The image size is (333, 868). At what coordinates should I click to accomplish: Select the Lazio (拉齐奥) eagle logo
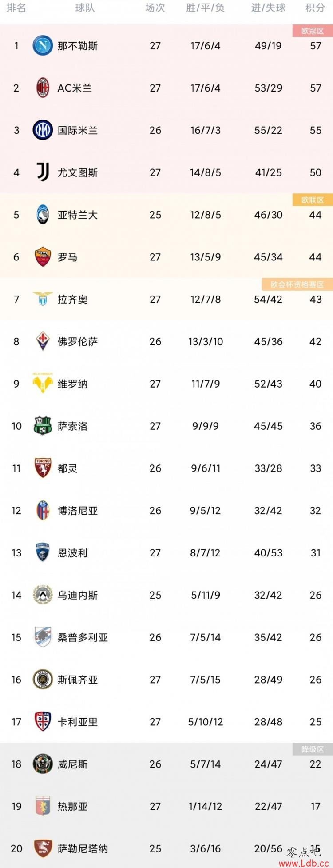[x=43, y=299]
